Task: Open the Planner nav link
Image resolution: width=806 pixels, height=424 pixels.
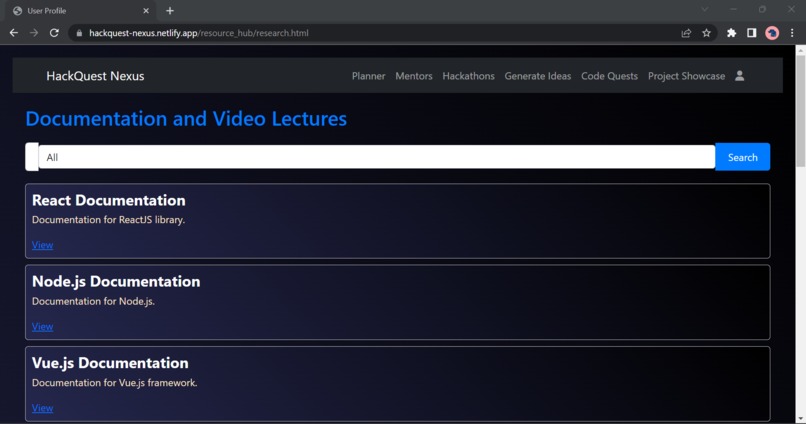Action: point(369,76)
